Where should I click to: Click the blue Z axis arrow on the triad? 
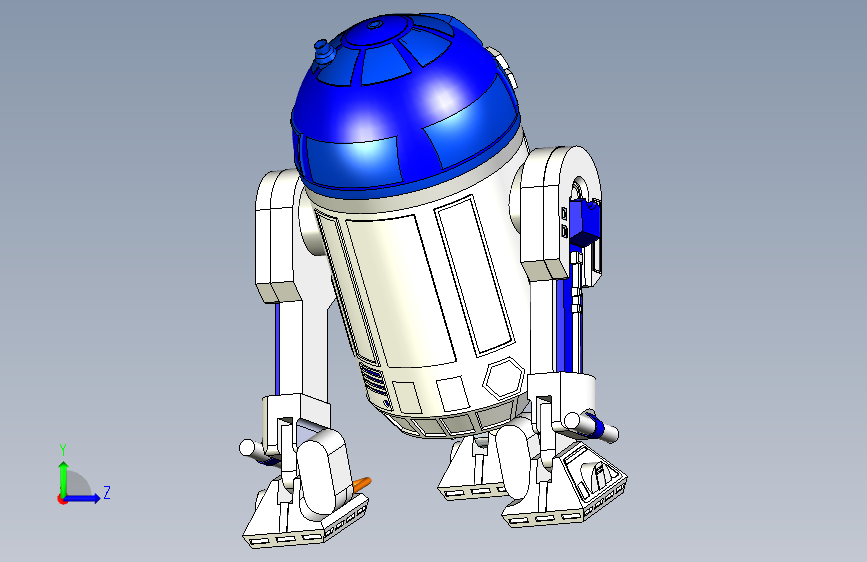pyautogui.click(x=84, y=498)
